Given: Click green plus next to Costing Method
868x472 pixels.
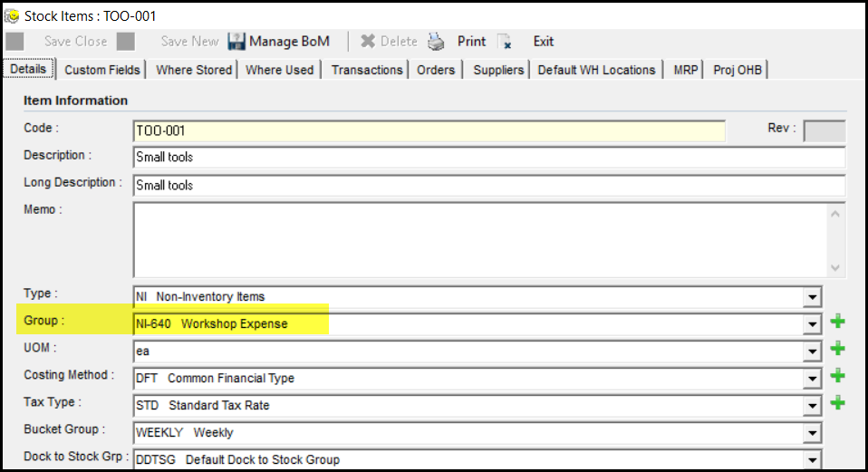Looking at the screenshot, I should tap(837, 376).
